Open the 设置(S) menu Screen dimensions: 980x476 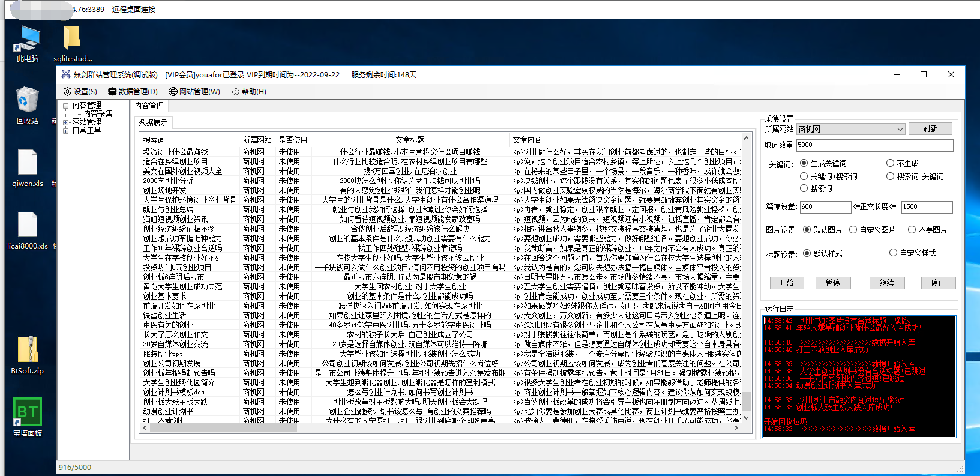80,91
